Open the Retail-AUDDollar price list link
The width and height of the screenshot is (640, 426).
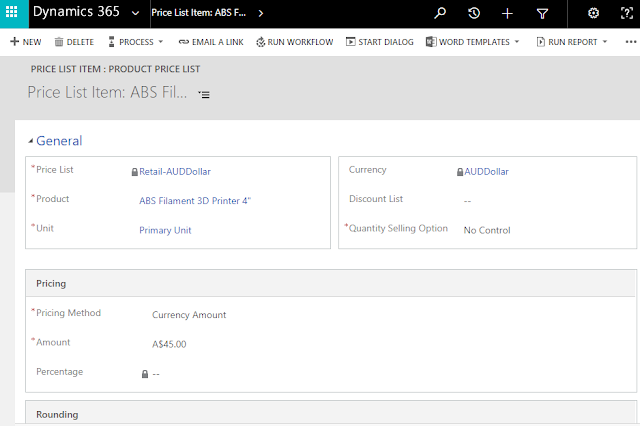[175, 172]
